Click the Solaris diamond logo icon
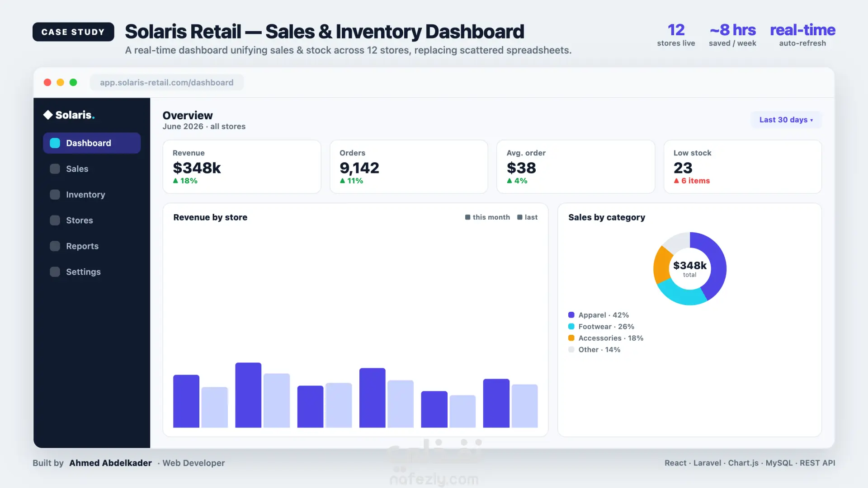Image resolution: width=868 pixels, height=488 pixels. 48,115
